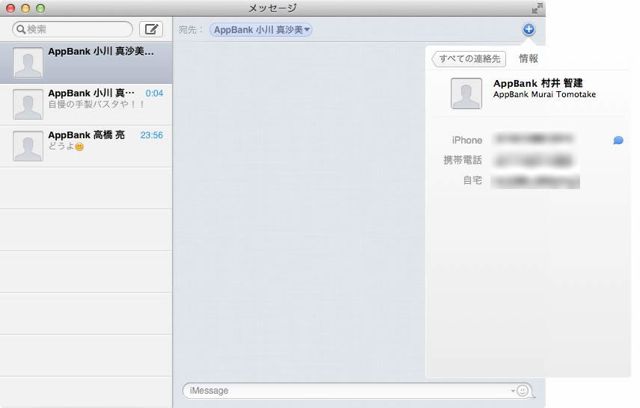The height and width of the screenshot is (408, 640).
Task: Click the 携帯電話 number field
Action: tap(534, 160)
